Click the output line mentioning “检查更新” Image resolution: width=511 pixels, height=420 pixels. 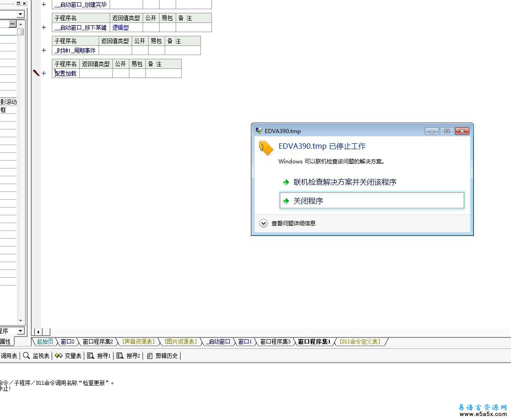pyautogui.click(x=57, y=383)
